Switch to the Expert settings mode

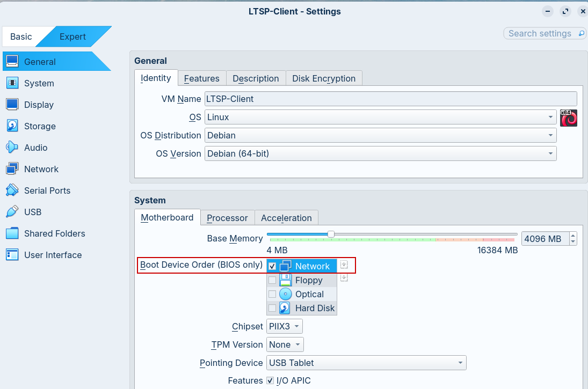pyautogui.click(x=72, y=36)
